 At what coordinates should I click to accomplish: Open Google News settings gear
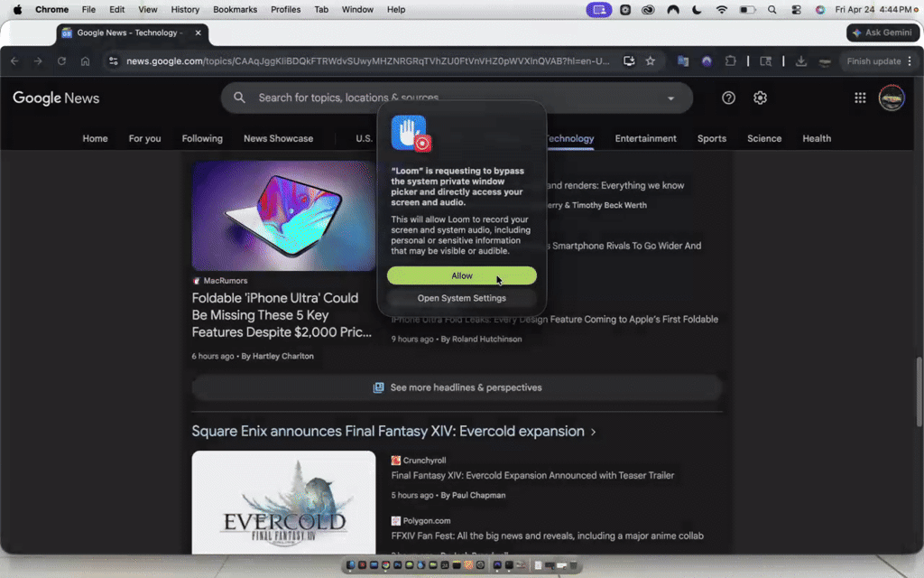click(x=760, y=98)
